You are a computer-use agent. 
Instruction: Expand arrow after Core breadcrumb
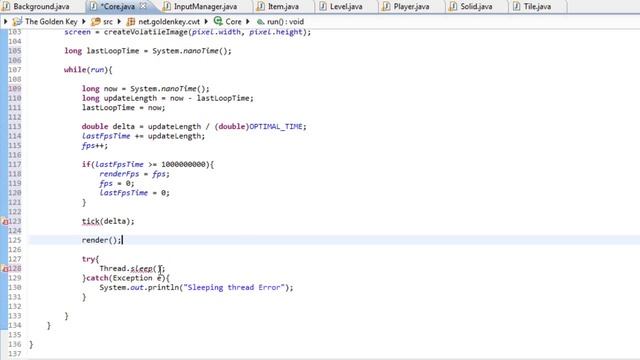pyautogui.click(x=248, y=21)
